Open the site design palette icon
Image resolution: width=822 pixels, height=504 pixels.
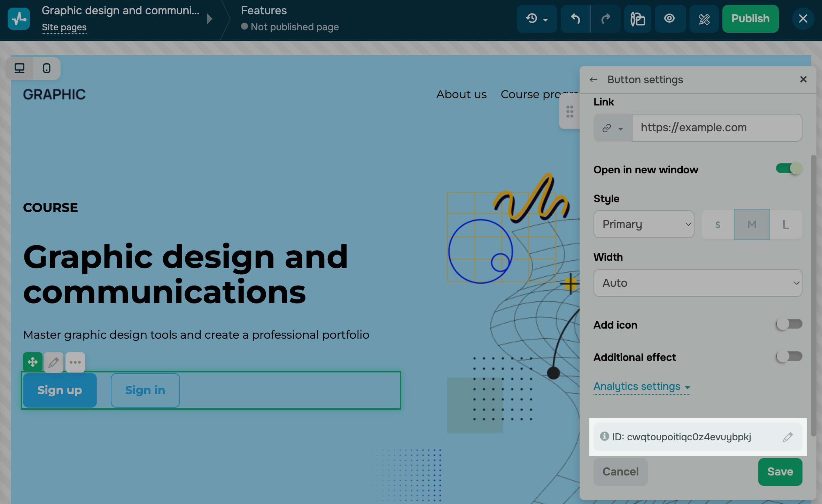[637, 19]
